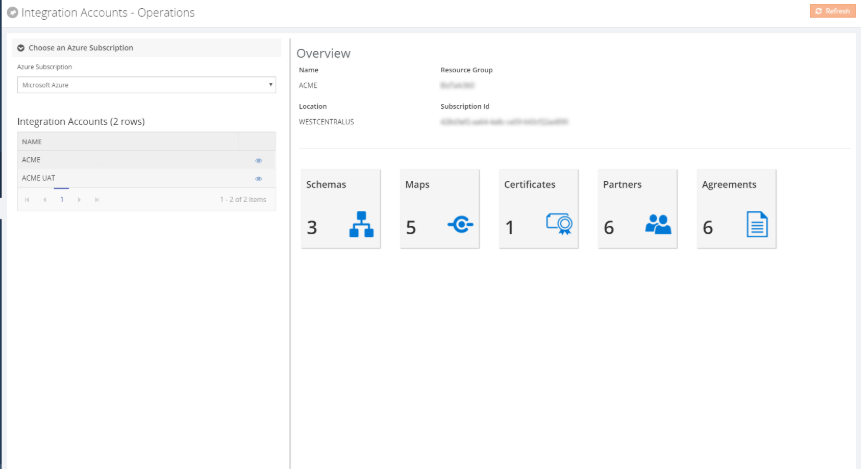Open the Maps tile icon
Viewport: 862px width, 469px height.
[x=460, y=224]
